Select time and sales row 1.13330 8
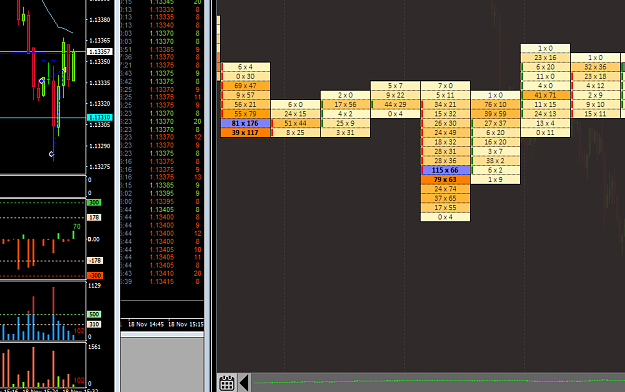The height and width of the screenshot is (392, 625). (x=162, y=9)
